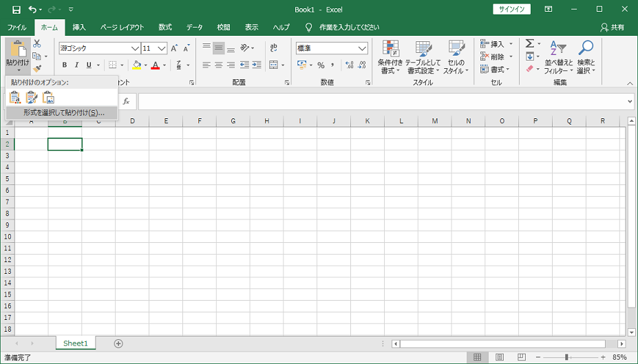Switch to page layout view in status bar

pyautogui.click(x=500, y=357)
